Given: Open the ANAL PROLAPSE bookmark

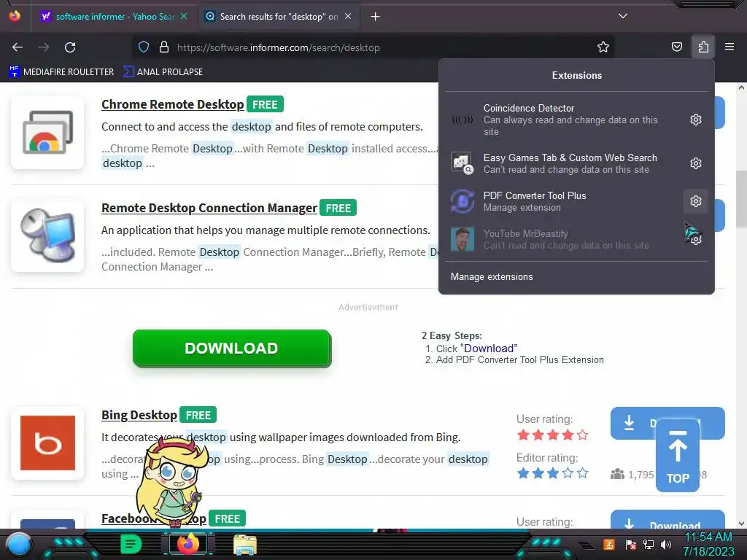Looking at the screenshot, I should click(x=163, y=72).
